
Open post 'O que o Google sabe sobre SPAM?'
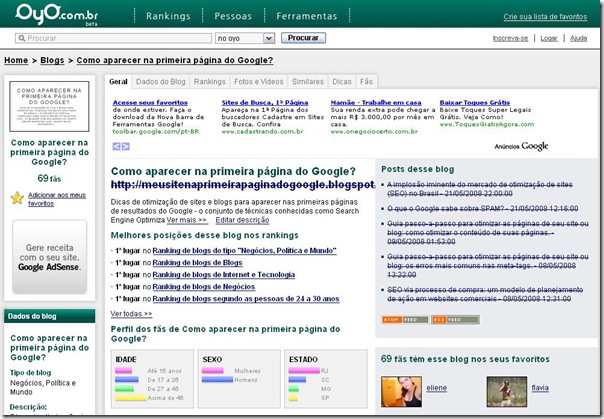point(483,208)
